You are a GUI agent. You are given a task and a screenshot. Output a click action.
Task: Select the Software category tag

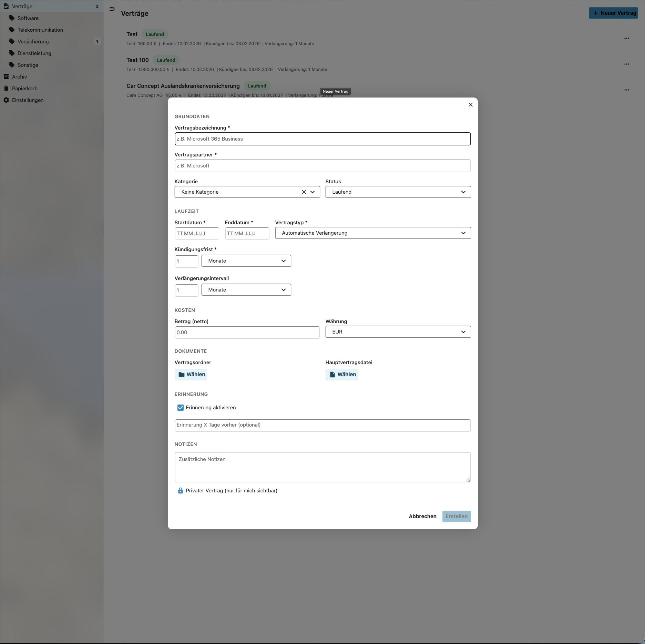click(28, 18)
